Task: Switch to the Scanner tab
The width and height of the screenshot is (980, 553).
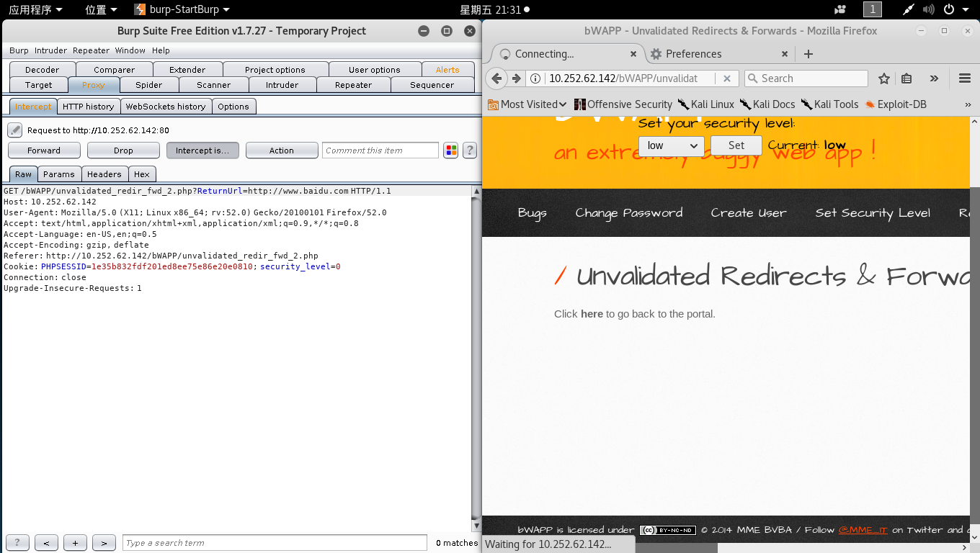Action: click(x=214, y=85)
